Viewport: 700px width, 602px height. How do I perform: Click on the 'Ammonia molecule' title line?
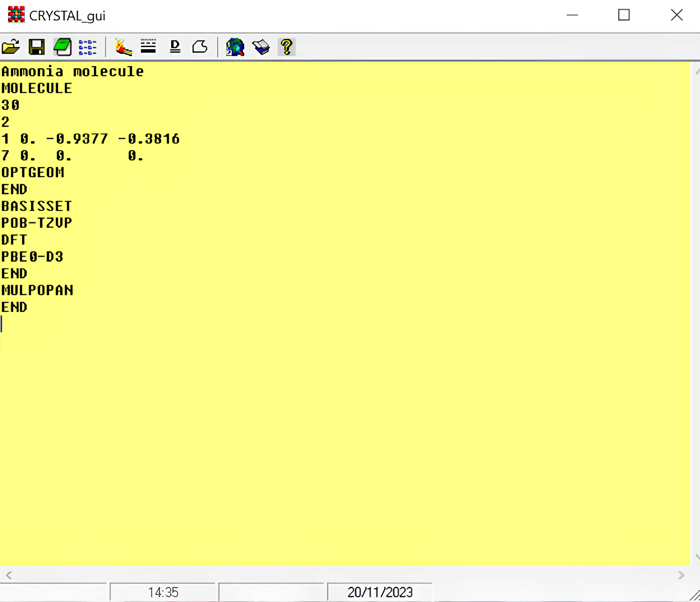(73, 72)
